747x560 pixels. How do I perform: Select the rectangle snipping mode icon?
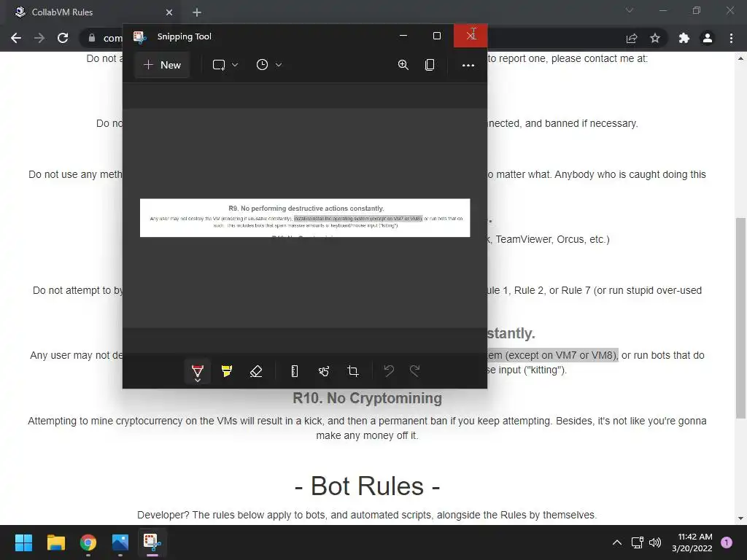tap(219, 65)
